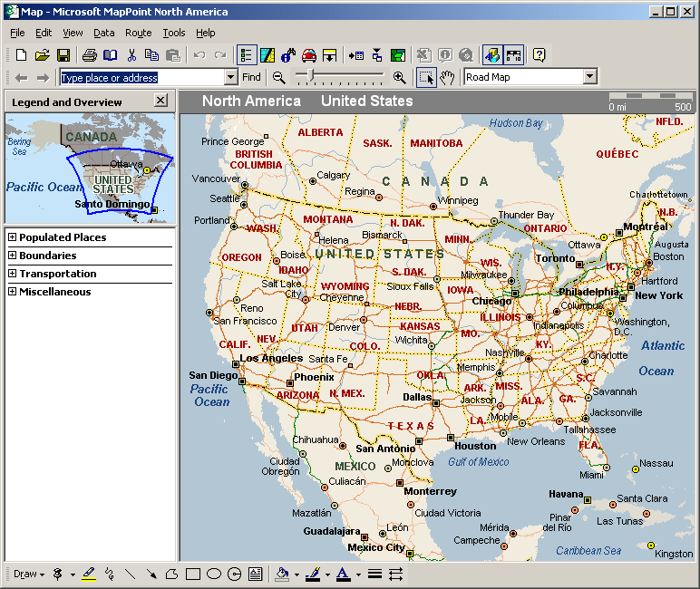Toggle the Select rectangle pointer tool
The width and height of the screenshot is (700, 589).
click(426, 78)
